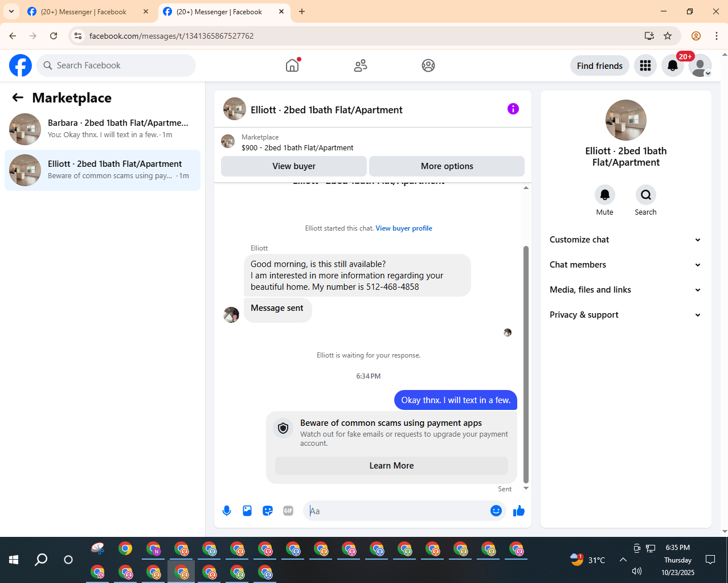Click the chat scroll up arrow
728x583 pixels.
coord(526,187)
